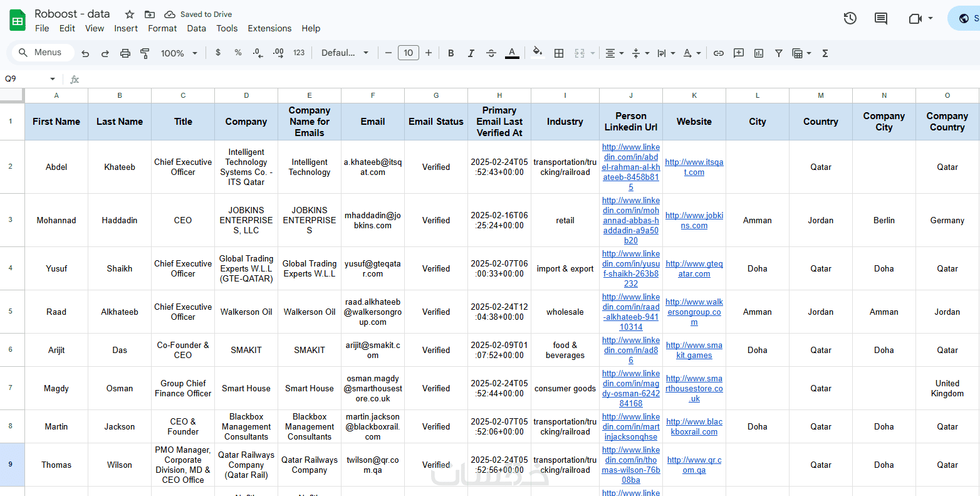
Task: Select column F by its header
Action: (373, 95)
